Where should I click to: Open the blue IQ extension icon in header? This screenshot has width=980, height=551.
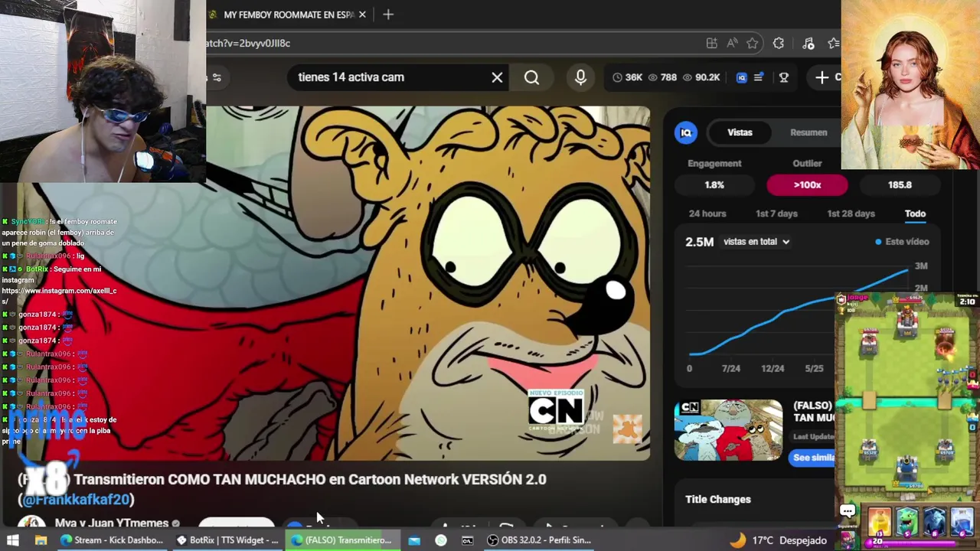point(741,77)
